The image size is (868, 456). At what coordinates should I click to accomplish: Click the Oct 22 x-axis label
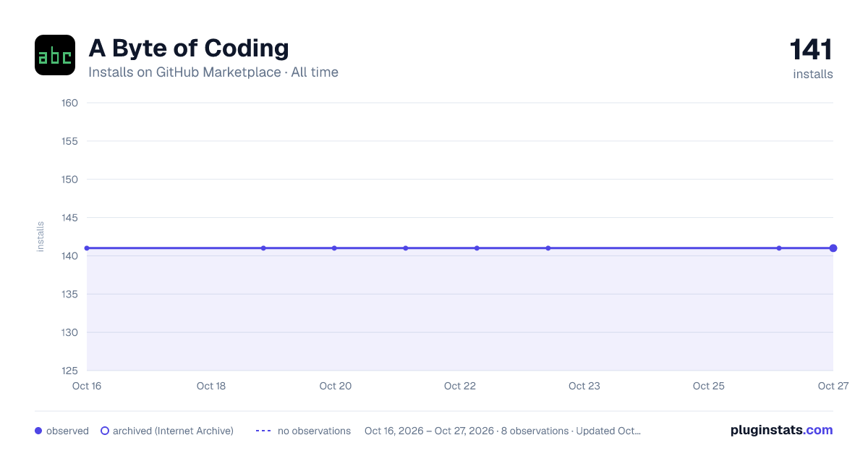[x=460, y=386]
